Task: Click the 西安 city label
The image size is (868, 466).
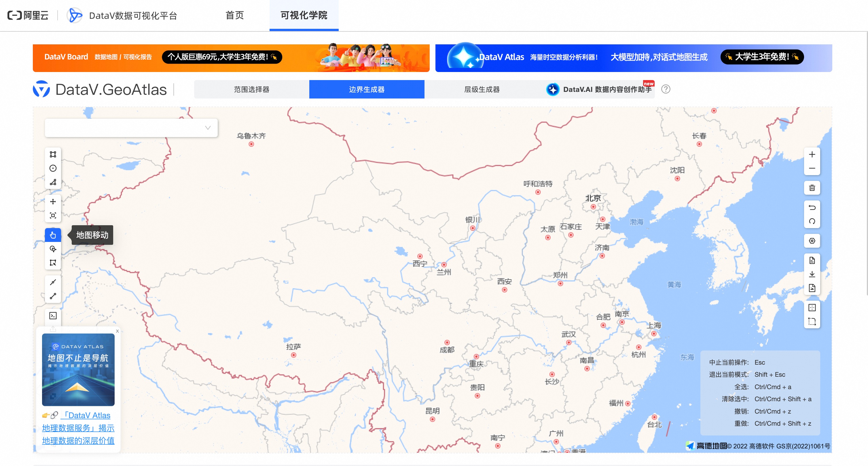Action: pyautogui.click(x=505, y=281)
